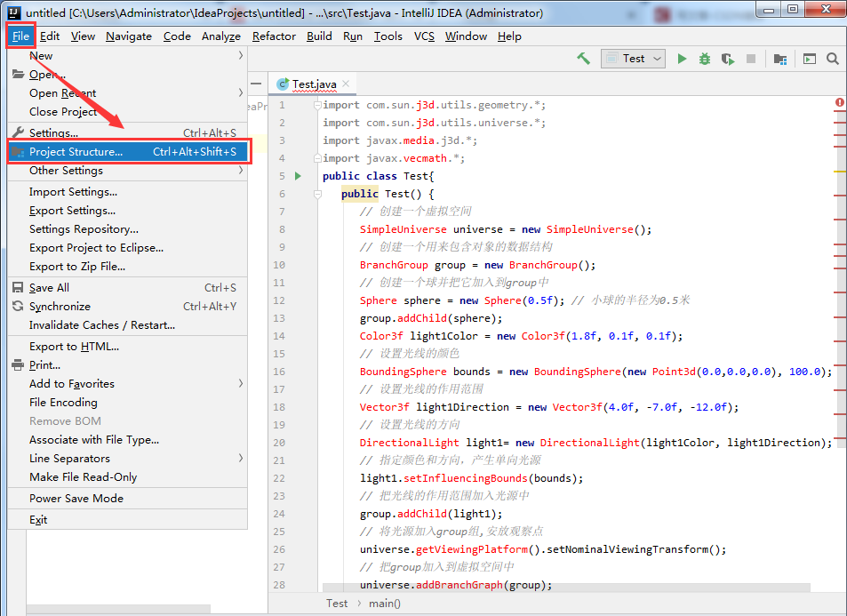This screenshot has height=616, width=847.
Task: Click the Run Anything terminal icon
Action: (811, 59)
